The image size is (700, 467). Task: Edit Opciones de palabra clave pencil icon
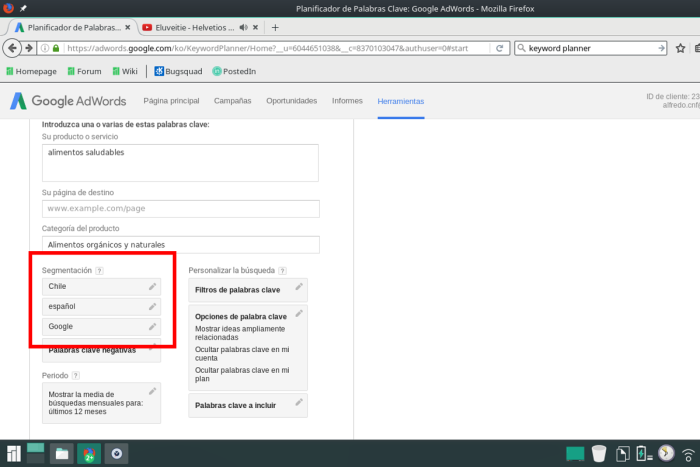[299, 313]
